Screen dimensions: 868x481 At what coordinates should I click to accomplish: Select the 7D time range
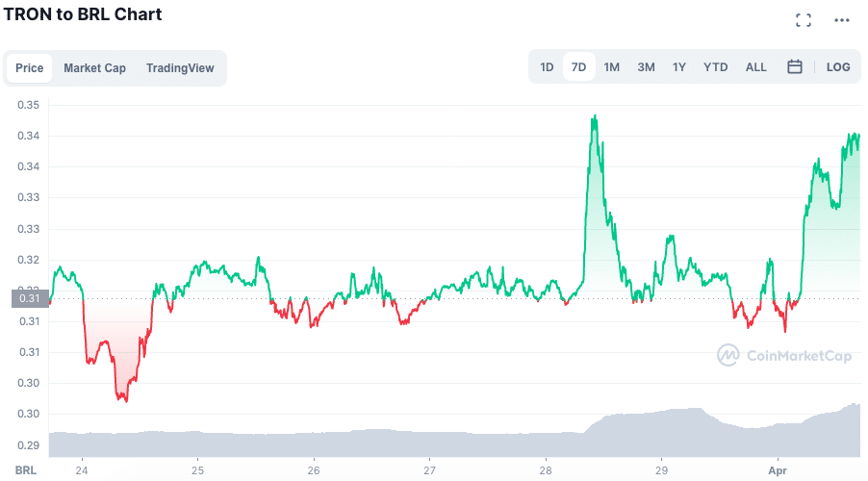click(x=578, y=67)
